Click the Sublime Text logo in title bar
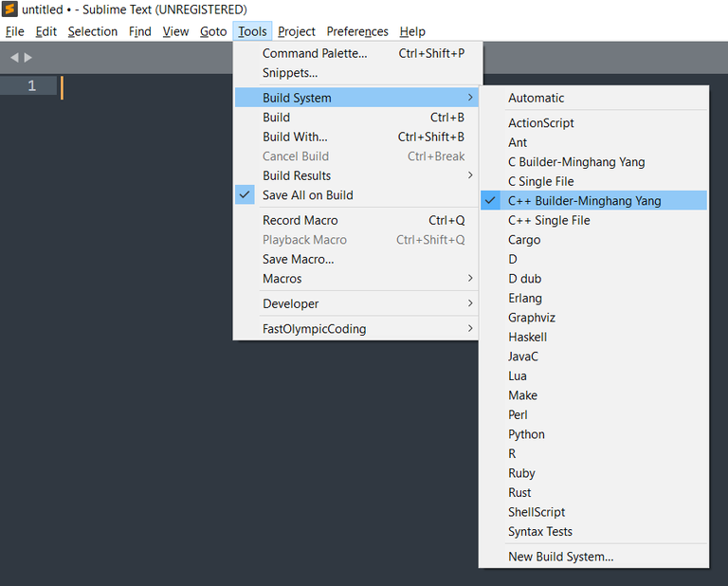Viewport: 728px width, 586px height. coord(9,9)
